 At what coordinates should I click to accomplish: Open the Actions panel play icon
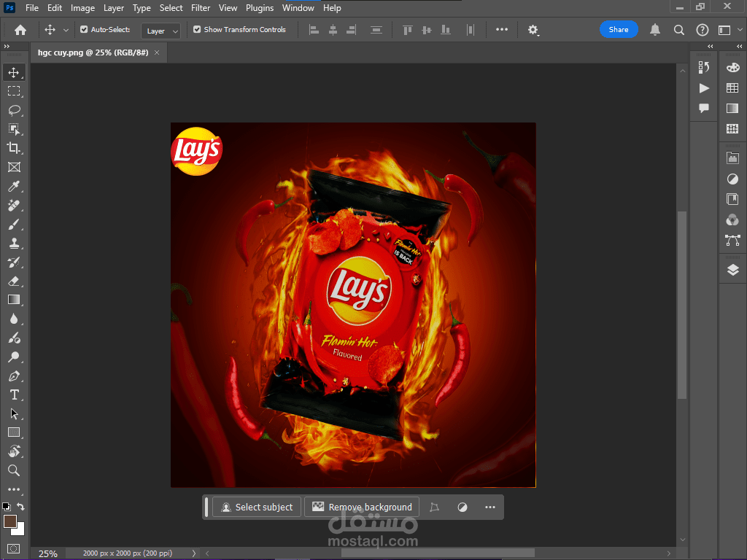coord(704,88)
